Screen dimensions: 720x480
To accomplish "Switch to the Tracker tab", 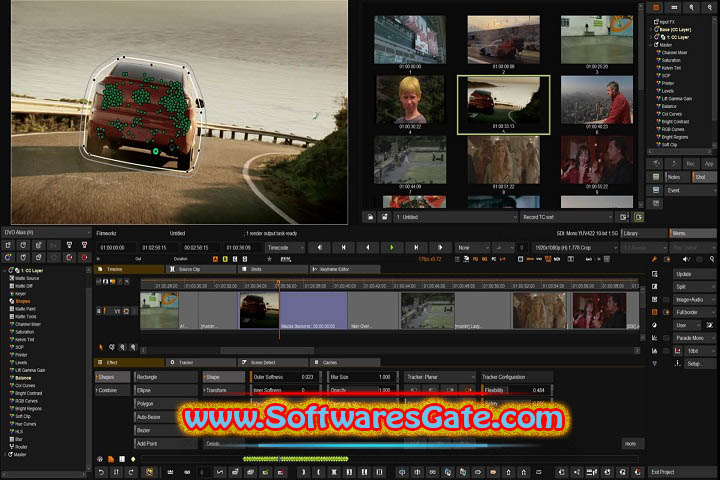I will coord(201,362).
